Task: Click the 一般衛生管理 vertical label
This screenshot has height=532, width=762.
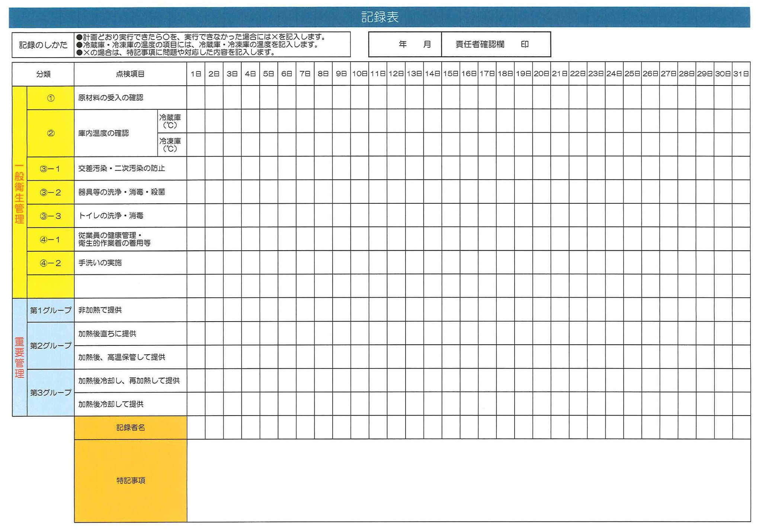Action: [19, 193]
